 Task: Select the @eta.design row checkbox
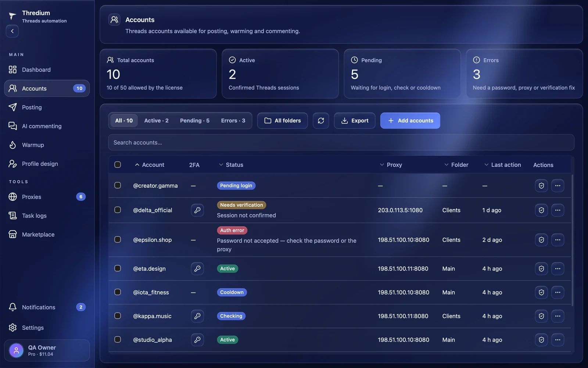coord(118,268)
